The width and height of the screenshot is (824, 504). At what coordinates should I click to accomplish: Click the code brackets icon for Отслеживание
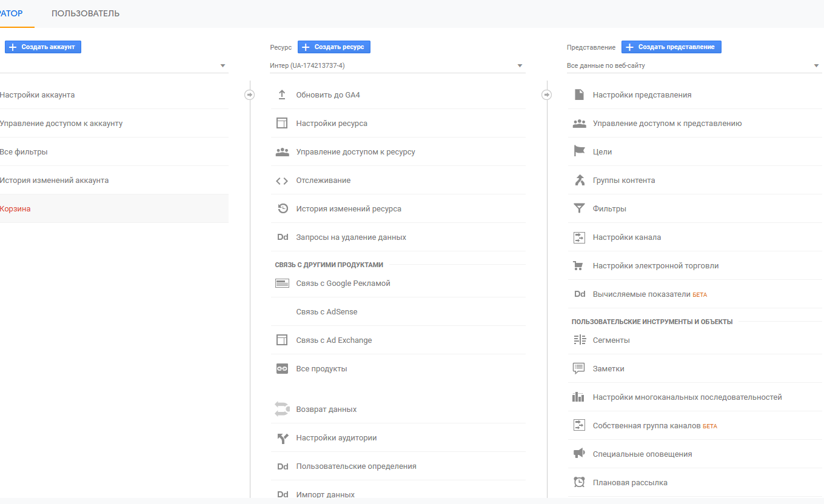pyautogui.click(x=282, y=181)
